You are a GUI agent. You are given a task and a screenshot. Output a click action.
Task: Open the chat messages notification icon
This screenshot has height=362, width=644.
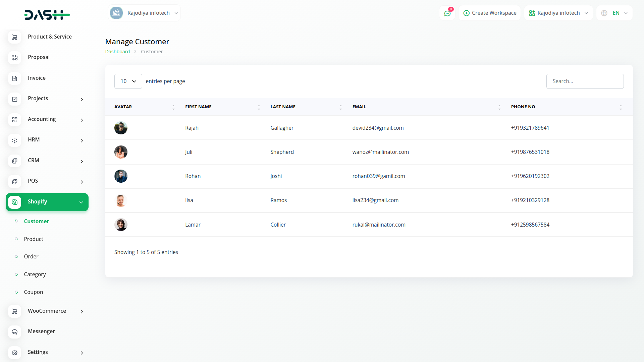pos(447,13)
